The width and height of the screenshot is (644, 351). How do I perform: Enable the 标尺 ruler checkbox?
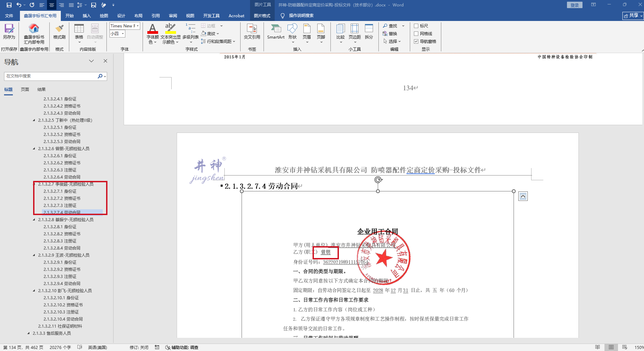click(x=416, y=26)
